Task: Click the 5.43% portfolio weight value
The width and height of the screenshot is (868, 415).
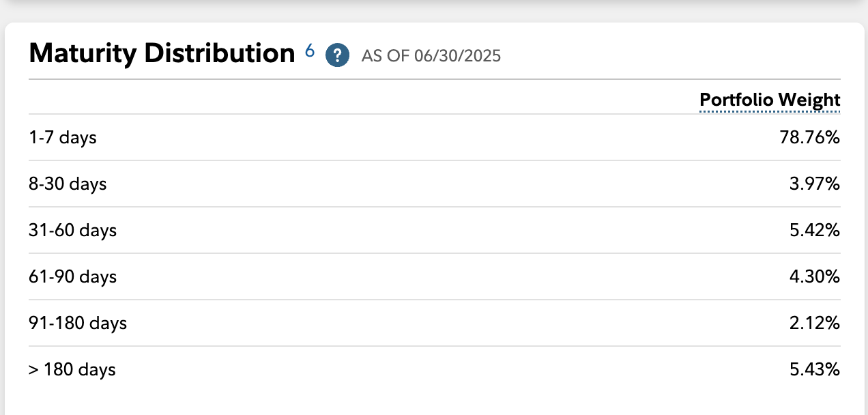Action: 814,370
